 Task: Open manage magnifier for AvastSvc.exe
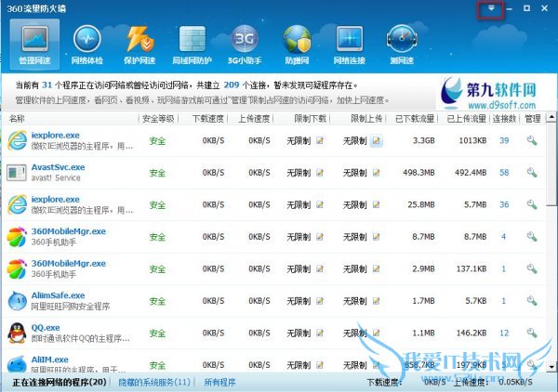click(532, 173)
